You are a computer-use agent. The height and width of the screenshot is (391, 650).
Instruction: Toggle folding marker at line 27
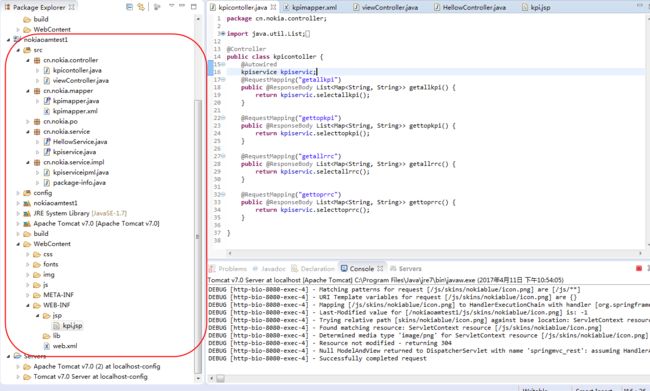click(x=223, y=156)
